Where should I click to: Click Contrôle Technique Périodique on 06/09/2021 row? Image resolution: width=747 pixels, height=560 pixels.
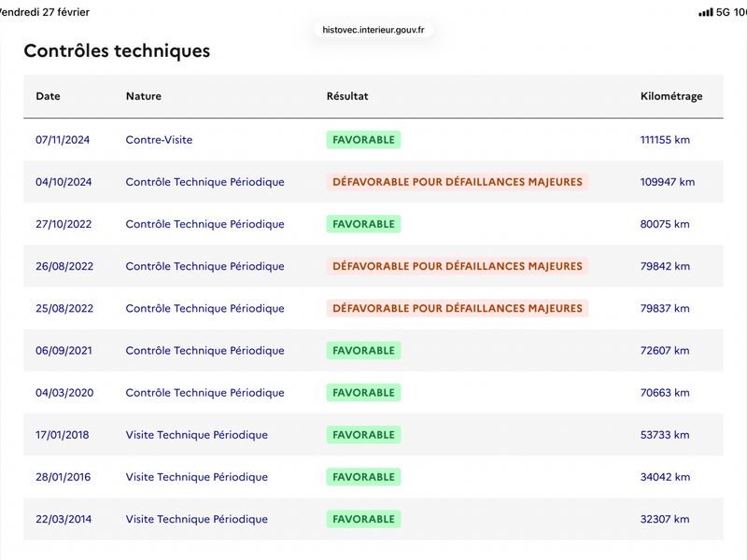pyautogui.click(x=204, y=351)
